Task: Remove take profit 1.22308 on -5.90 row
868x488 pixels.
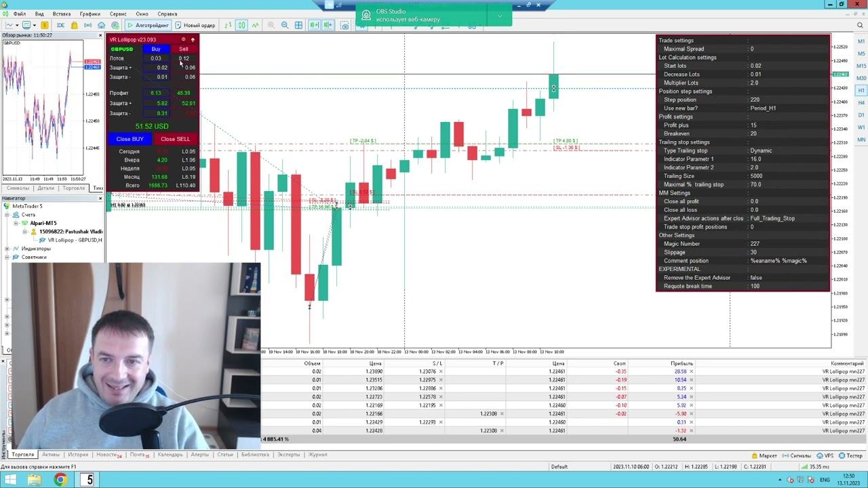Action: point(502,413)
